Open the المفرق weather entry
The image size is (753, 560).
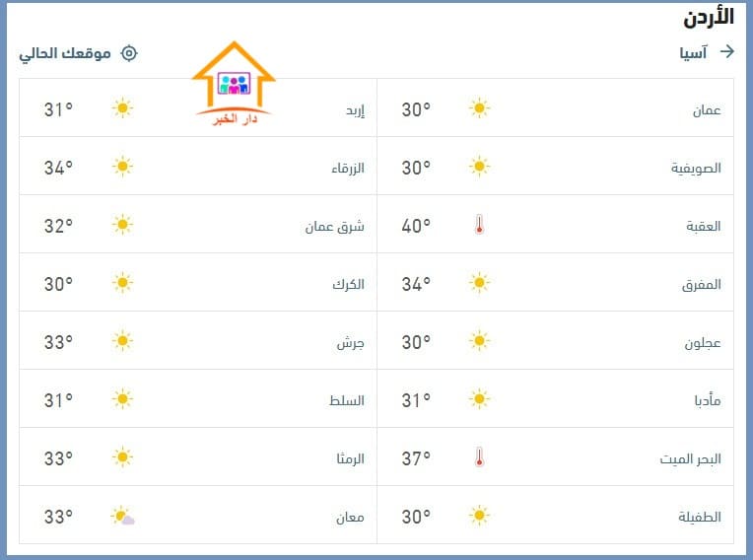pyautogui.click(x=556, y=282)
